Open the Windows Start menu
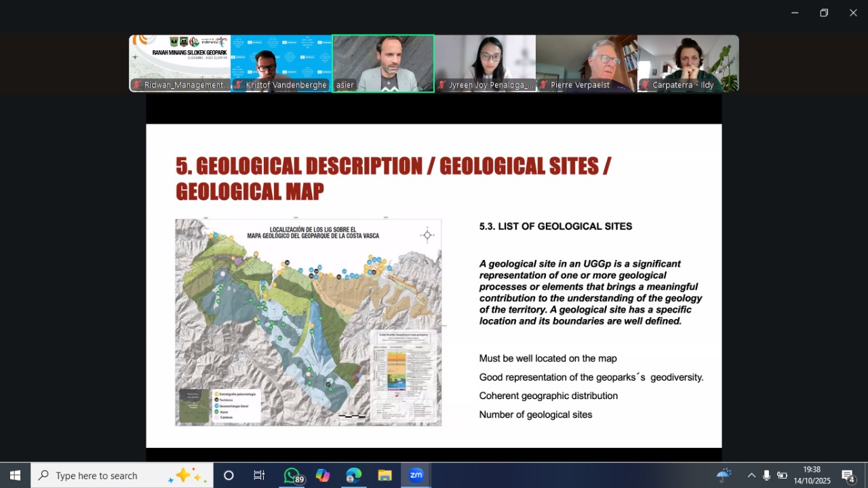The image size is (868, 488). (15, 476)
